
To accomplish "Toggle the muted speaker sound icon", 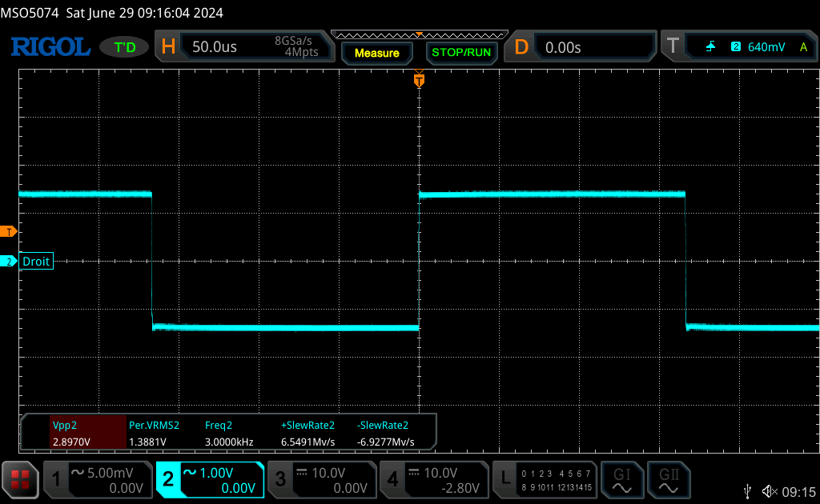I will [770, 491].
